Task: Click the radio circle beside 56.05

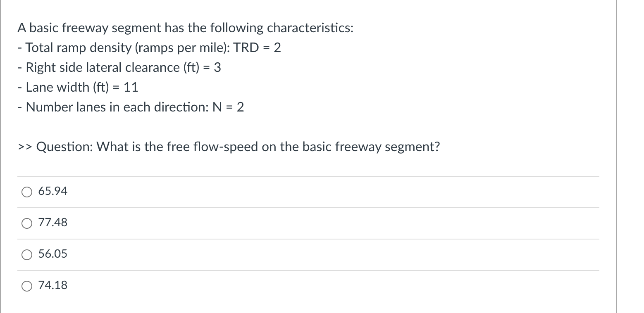Action: pos(26,255)
